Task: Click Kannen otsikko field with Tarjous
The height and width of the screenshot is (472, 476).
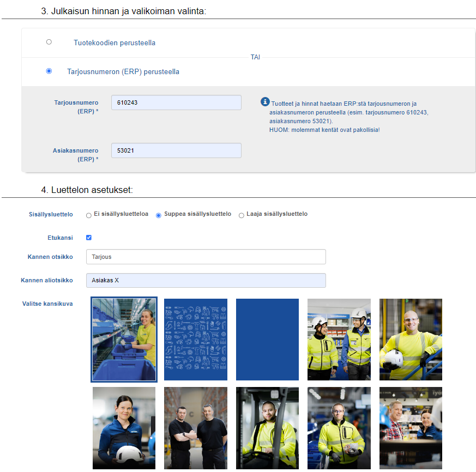Action: point(206,257)
